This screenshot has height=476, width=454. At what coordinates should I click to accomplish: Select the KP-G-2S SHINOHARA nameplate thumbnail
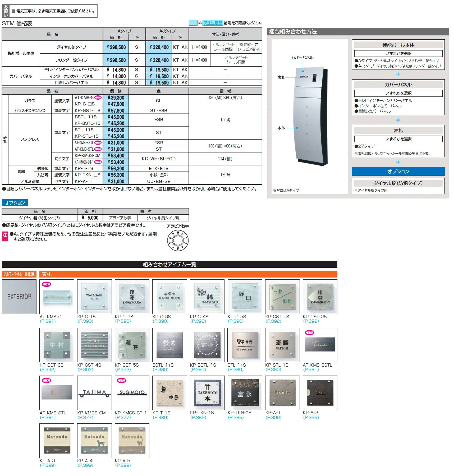pyautogui.click(x=132, y=297)
